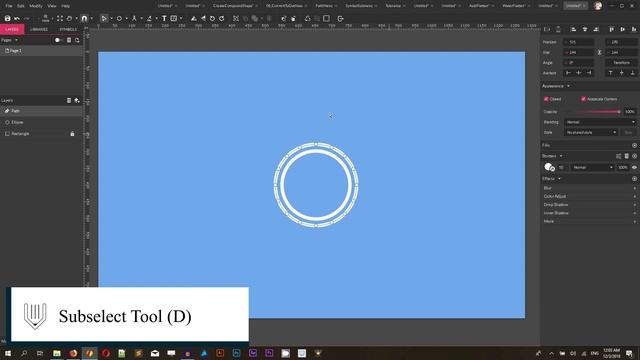Click the white border color swatch

tap(549, 167)
